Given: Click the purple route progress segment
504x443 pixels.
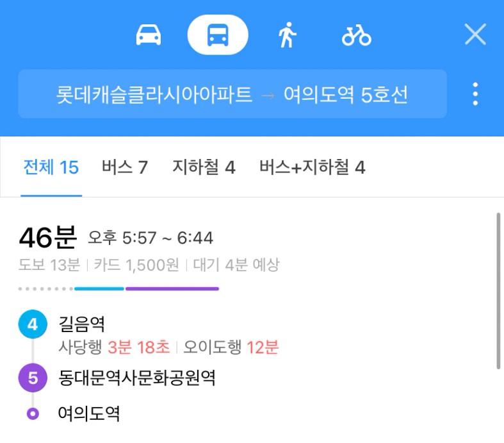Looking at the screenshot, I should 172,289.
